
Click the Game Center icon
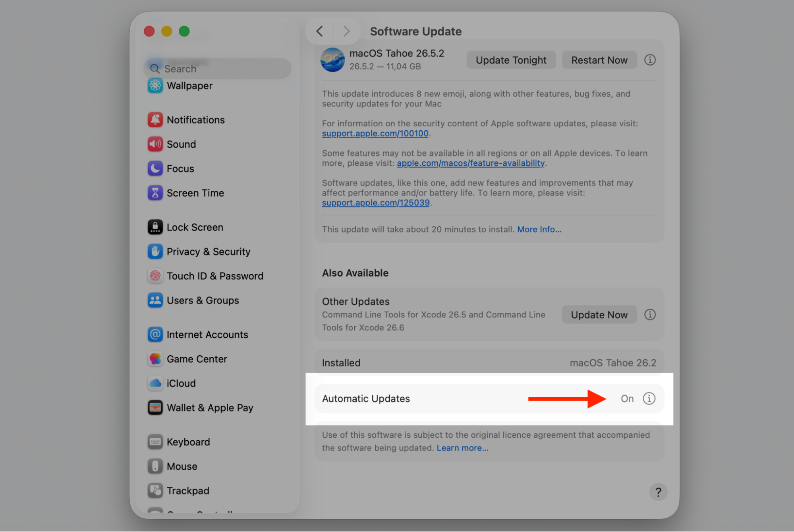pos(155,359)
